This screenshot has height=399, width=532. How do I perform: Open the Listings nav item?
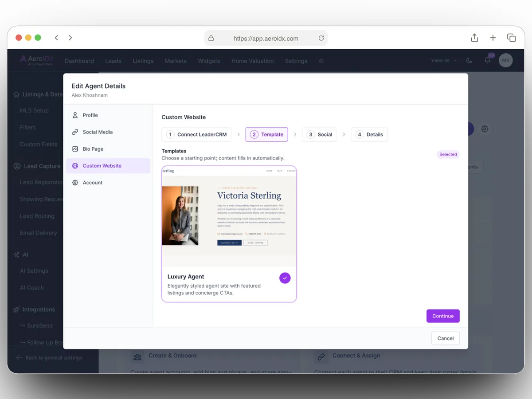click(143, 61)
